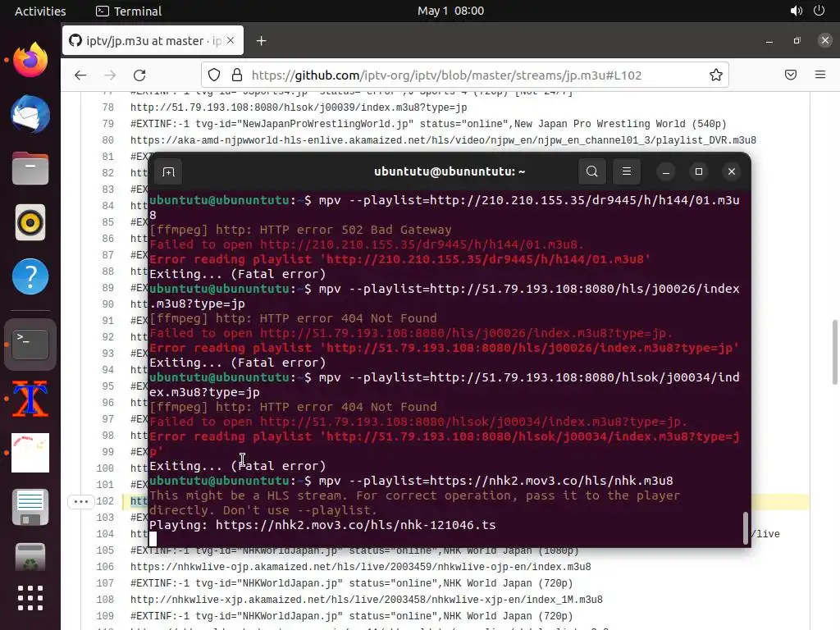Click the New Japan Pro Wrestling EXTINF line
Viewport: 840px width, 630px height.
428,124
